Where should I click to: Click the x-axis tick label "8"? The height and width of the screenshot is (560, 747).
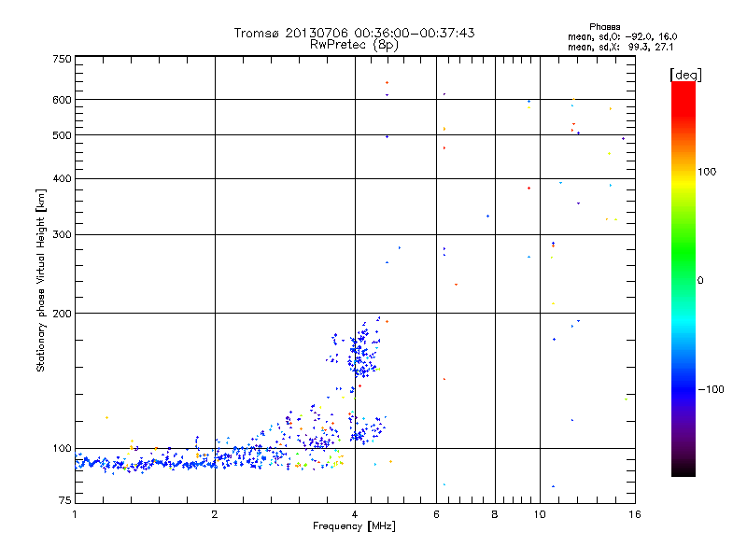coord(495,514)
